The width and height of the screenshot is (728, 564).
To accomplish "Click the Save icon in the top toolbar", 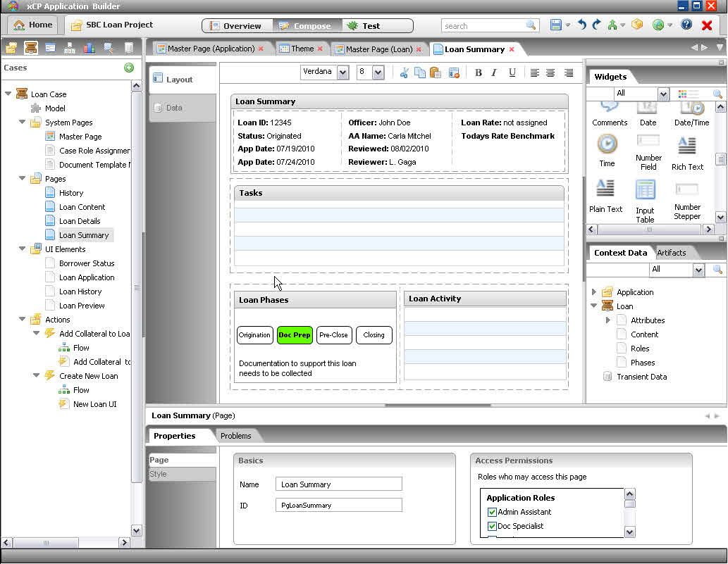I will pyautogui.click(x=556, y=25).
